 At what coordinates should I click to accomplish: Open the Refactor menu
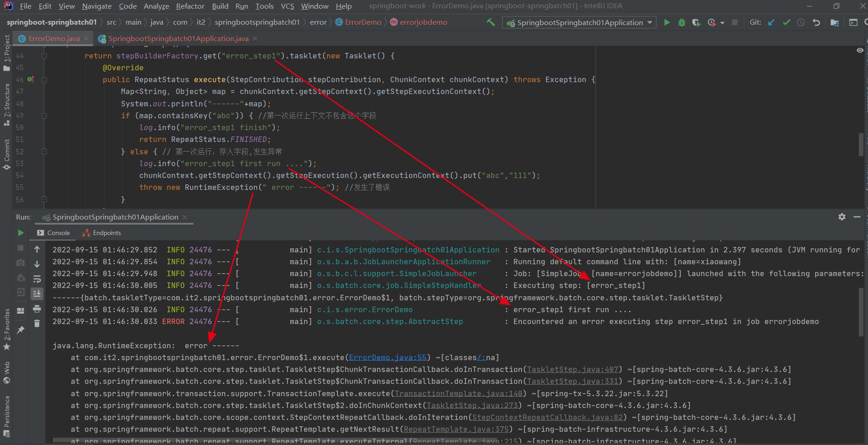190,6
